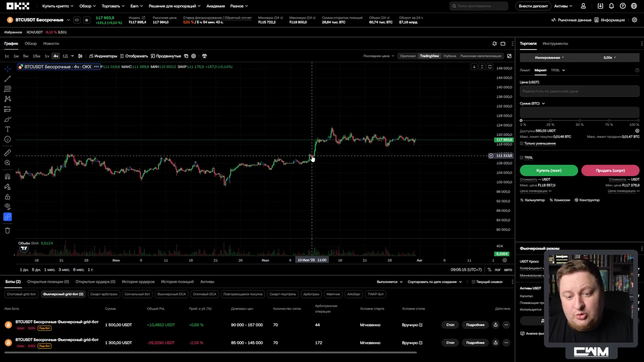Image resolution: width=644 pixels, height=362 pixels.
Task: Select the ruler measure tool
Action: click(8, 153)
